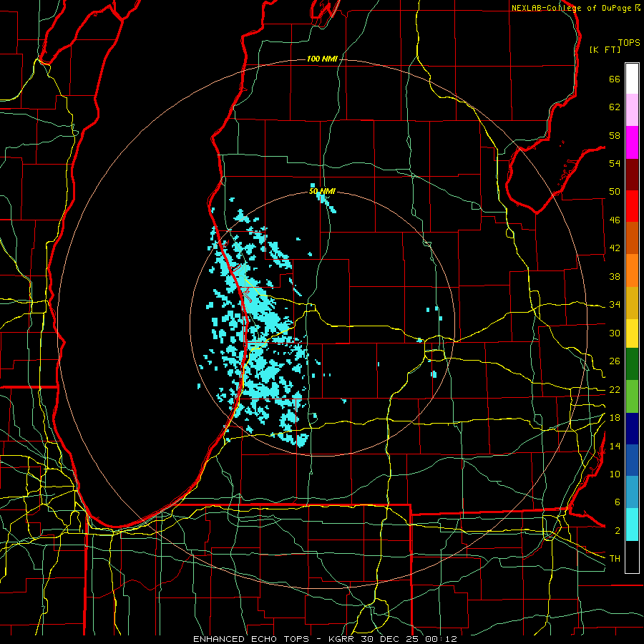This screenshot has height=644, width=644.
Task: Click the dark orange 42 kft swatch
Action: pyautogui.click(x=632, y=238)
